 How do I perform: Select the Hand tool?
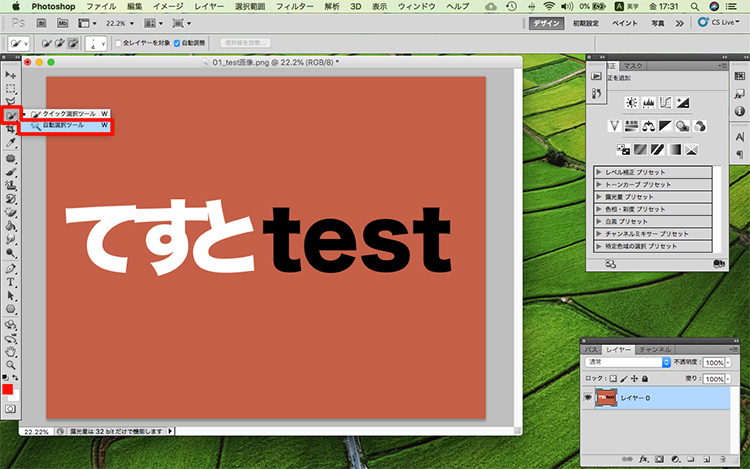tap(11, 352)
